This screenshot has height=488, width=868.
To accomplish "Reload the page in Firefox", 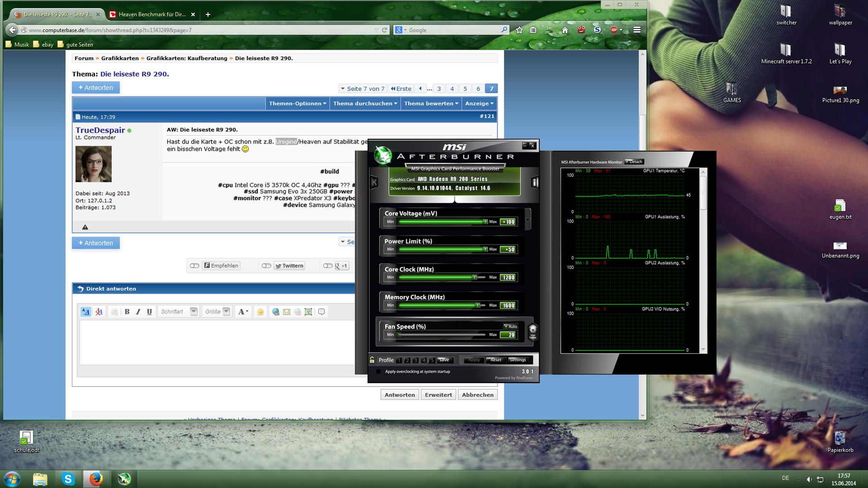I will point(384,30).
